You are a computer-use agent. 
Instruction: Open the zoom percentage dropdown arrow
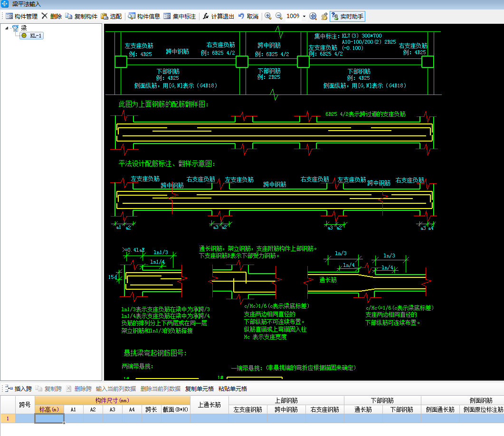click(x=304, y=17)
